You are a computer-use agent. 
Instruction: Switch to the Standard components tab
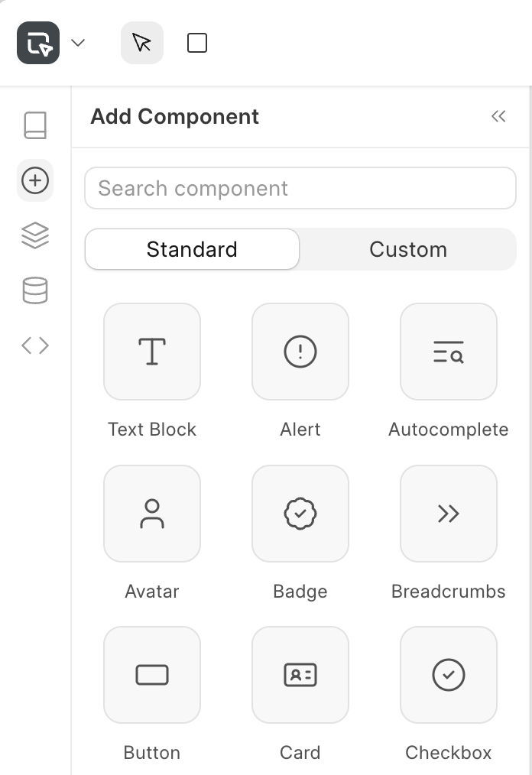tap(191, 249)
